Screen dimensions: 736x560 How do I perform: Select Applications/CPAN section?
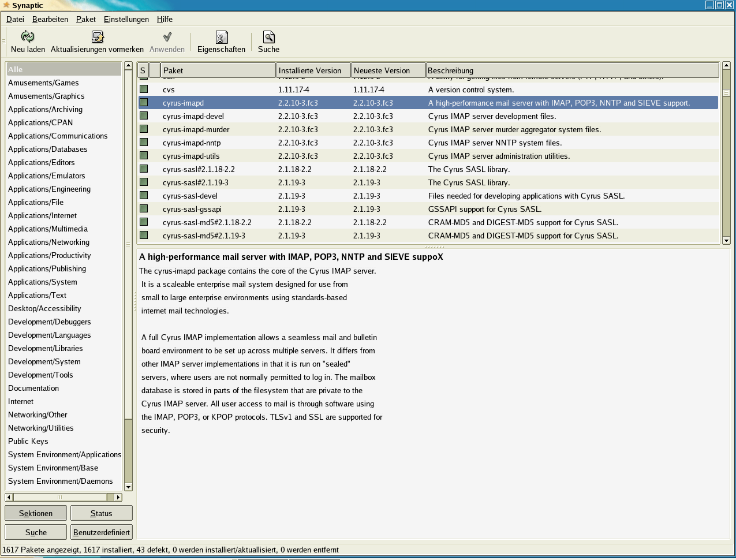(x=64, y=122)
